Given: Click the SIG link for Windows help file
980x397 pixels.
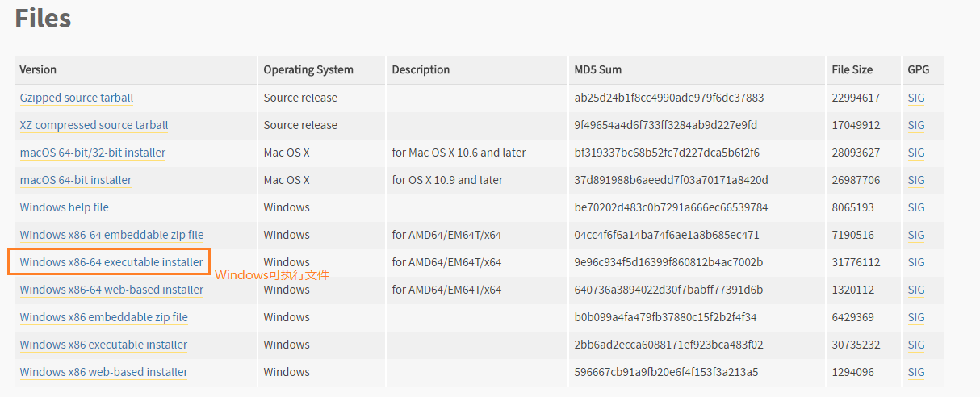Looking at the screenshot, I should coord(916,207).
